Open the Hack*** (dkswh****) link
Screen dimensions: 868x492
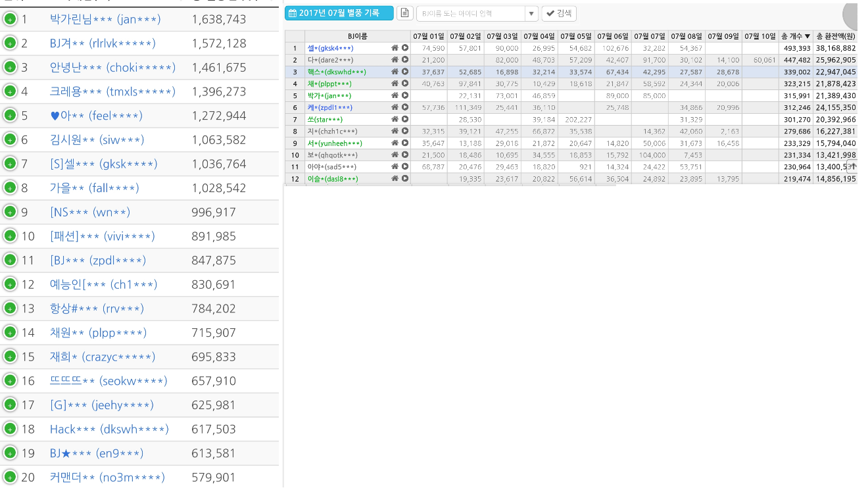pyautogui.click(x=109, y=429)
